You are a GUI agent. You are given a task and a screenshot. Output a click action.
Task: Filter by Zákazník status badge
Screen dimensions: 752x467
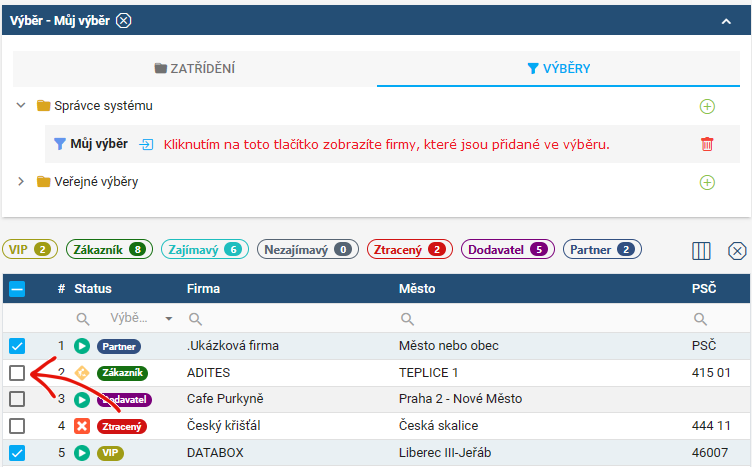click(x=109, y=249)
